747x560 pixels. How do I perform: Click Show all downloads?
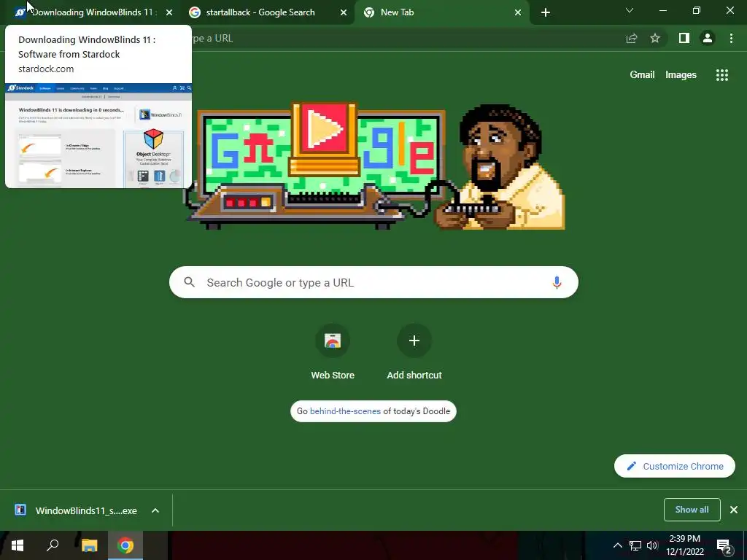coord(692,510)
